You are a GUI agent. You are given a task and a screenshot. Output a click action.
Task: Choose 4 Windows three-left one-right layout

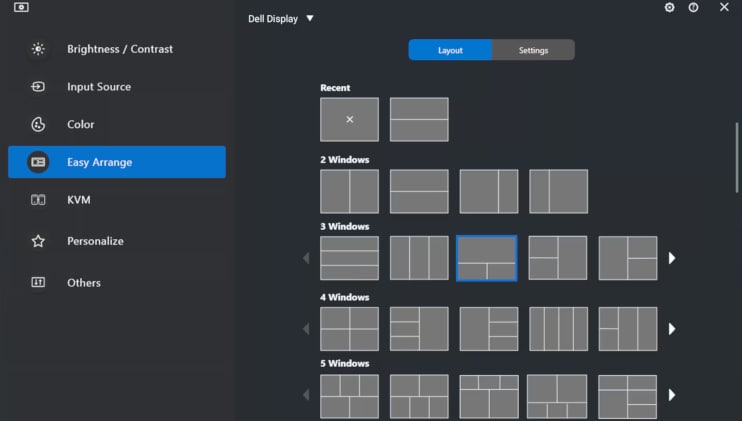pyautogui.click(x=419, y=329)
